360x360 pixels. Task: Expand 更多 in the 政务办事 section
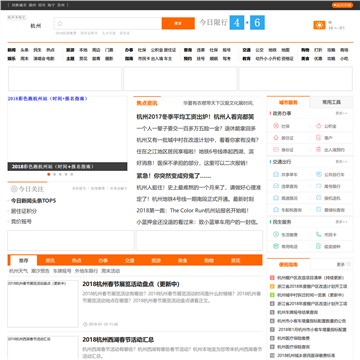pos(341,114)
